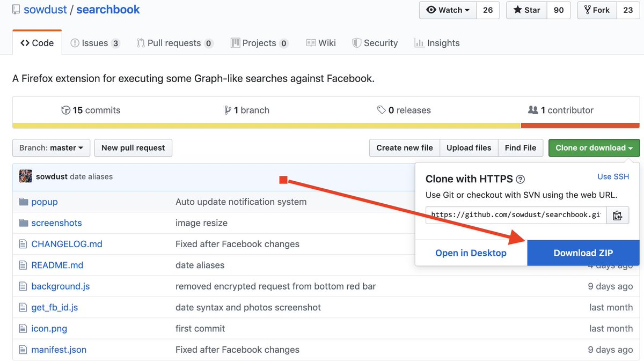This screenshot has width=644, height=363.
Task: Expand the Branch: master dropdown
Action: pyautogui.click(x=51, y=148)
